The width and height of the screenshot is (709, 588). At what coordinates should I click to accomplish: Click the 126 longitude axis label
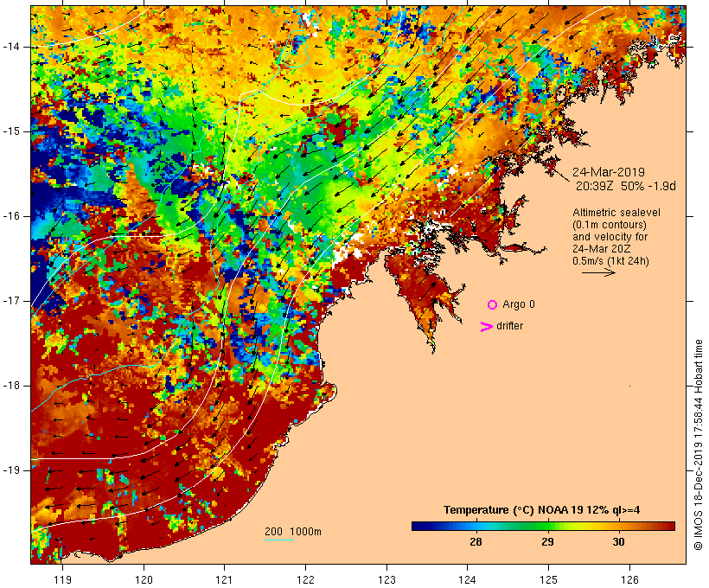tap(629, 579)
